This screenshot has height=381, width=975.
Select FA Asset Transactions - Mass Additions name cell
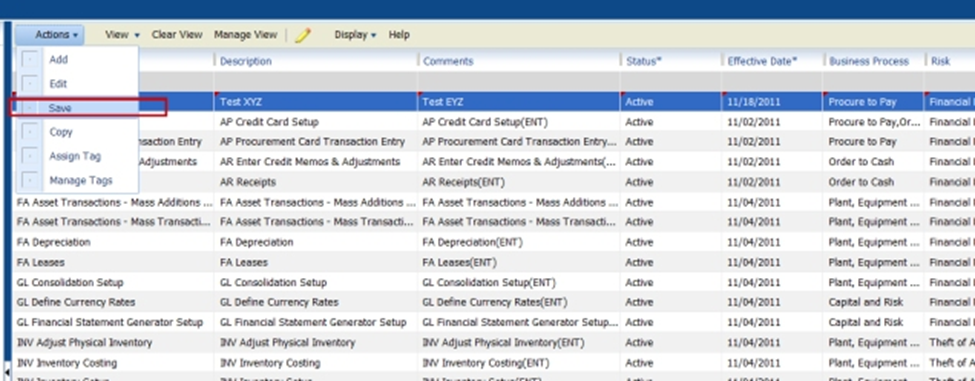(114, 202)
